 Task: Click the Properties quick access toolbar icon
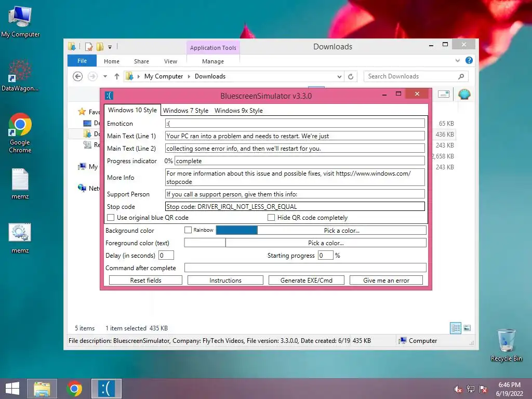(88, 46)
